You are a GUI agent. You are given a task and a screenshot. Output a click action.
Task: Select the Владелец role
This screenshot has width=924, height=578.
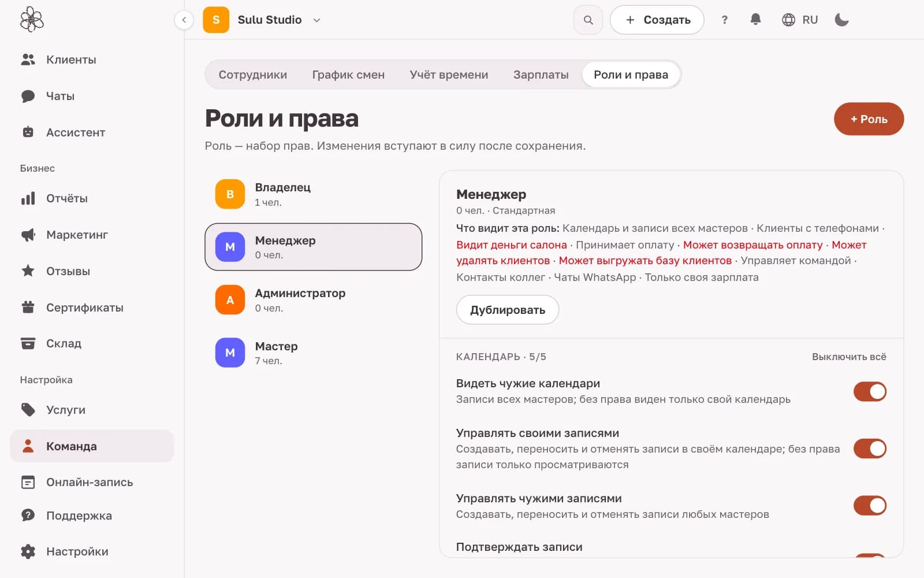tap(314, 194)
